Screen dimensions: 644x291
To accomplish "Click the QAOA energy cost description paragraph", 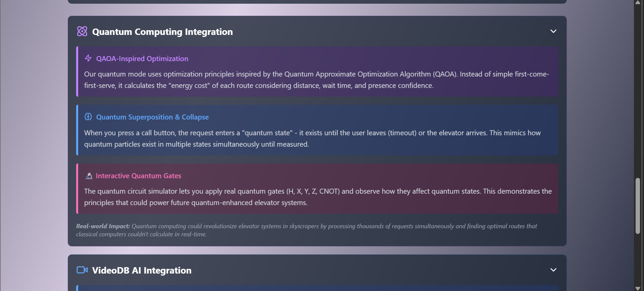I will point(317,80).
